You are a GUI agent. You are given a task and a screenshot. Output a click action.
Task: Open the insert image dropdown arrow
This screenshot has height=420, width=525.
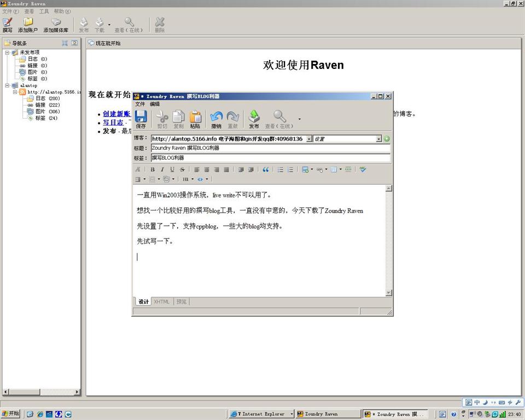click(312, 170)
